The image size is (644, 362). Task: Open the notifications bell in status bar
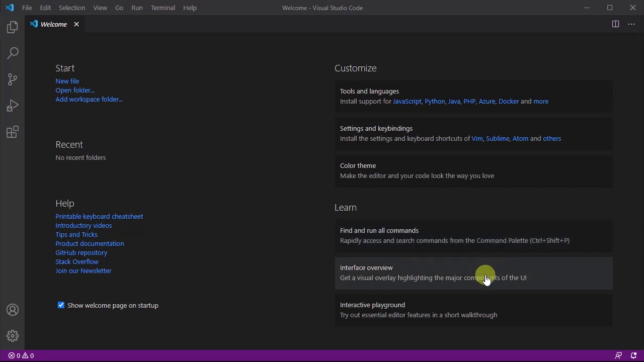click(x=633, y=355)
